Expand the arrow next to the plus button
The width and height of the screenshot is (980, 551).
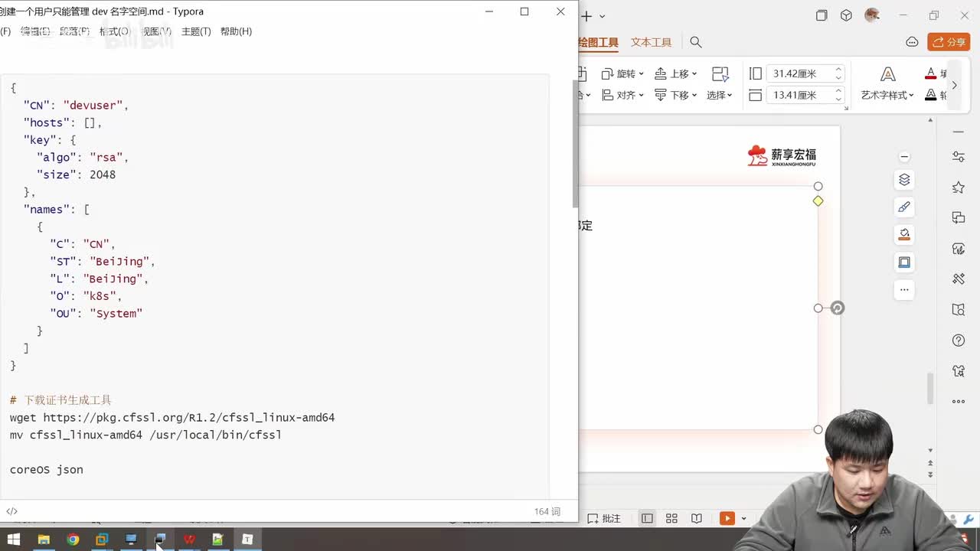coord(602,16)
